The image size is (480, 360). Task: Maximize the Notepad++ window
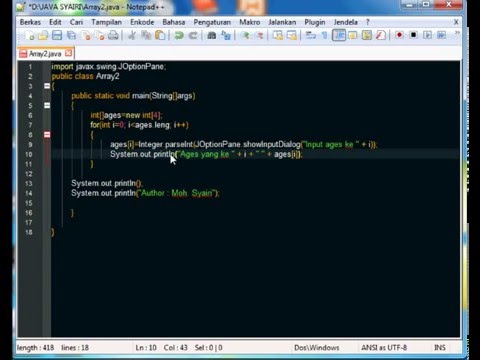[x=426, y=5]
